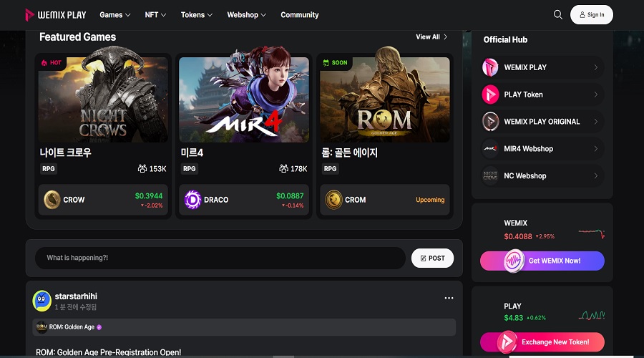Click the DRACO price $0.0887
Screen dimensions: 644x358
(x=290, y=196)
